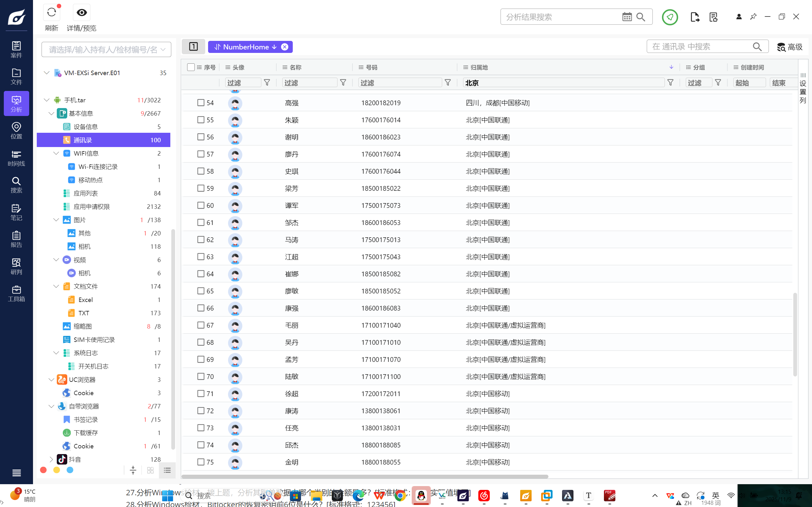Screen dimensions: 812x507
Task: Remove the NumberHome sort tag
Action: (x=285, y=47)
